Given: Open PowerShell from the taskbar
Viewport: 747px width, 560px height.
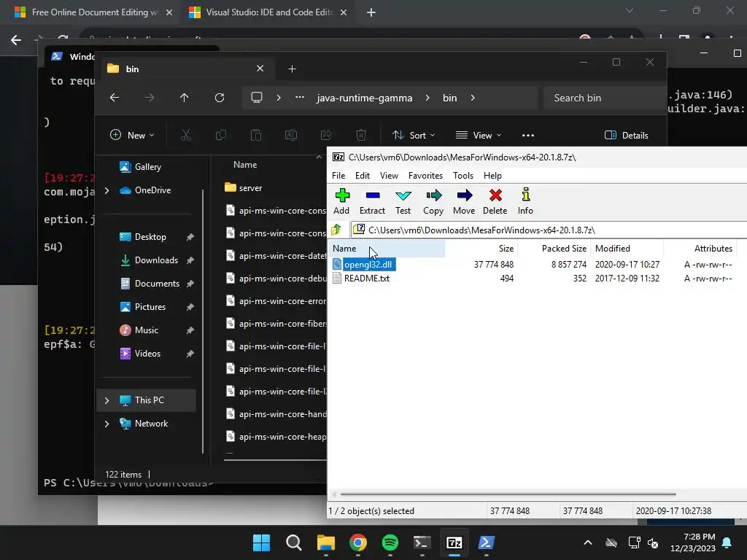Looking at the screenshot, I should [x=487, y=542].
